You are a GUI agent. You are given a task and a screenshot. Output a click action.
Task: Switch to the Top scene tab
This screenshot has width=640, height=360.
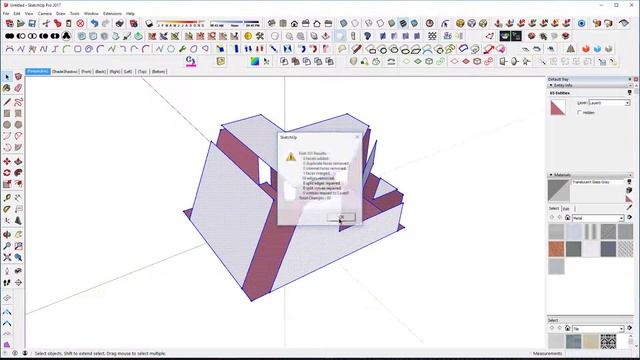pyautogui.click(x=142, y=71)
